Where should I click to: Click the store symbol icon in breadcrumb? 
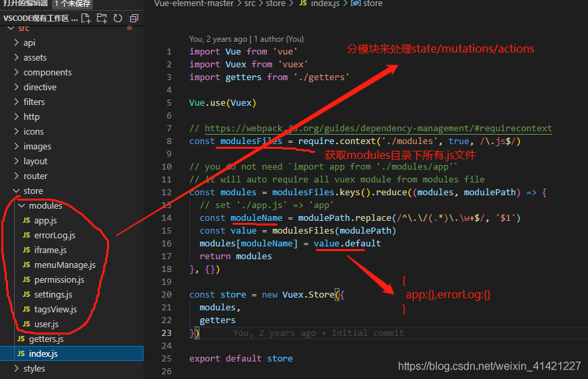point(356,3)
